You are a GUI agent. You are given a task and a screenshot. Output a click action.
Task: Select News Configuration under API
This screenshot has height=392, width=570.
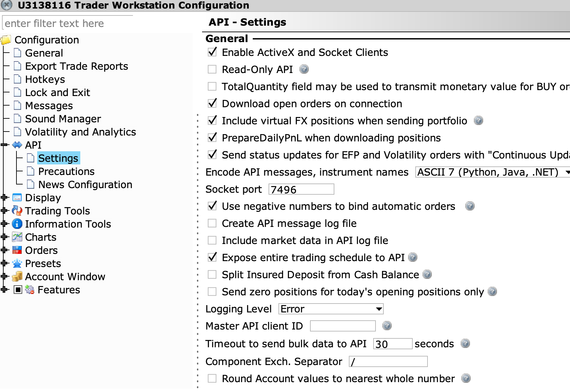click(x=85, y=184)
